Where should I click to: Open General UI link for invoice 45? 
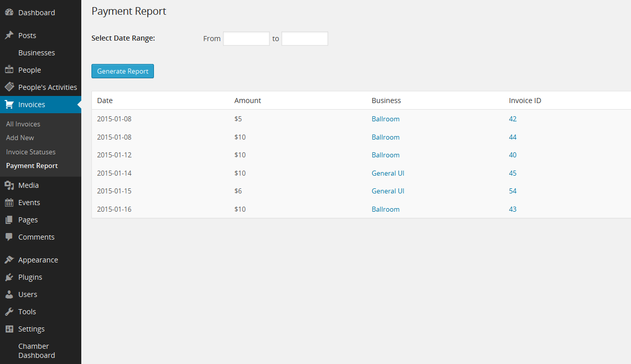(x=388, y=173)
